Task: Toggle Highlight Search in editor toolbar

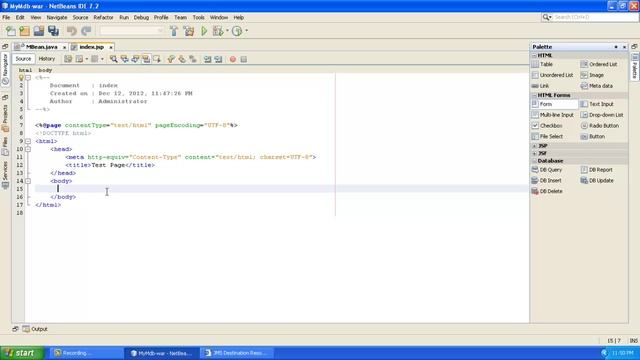Action: pyautogui.click(x=146, y=59)
